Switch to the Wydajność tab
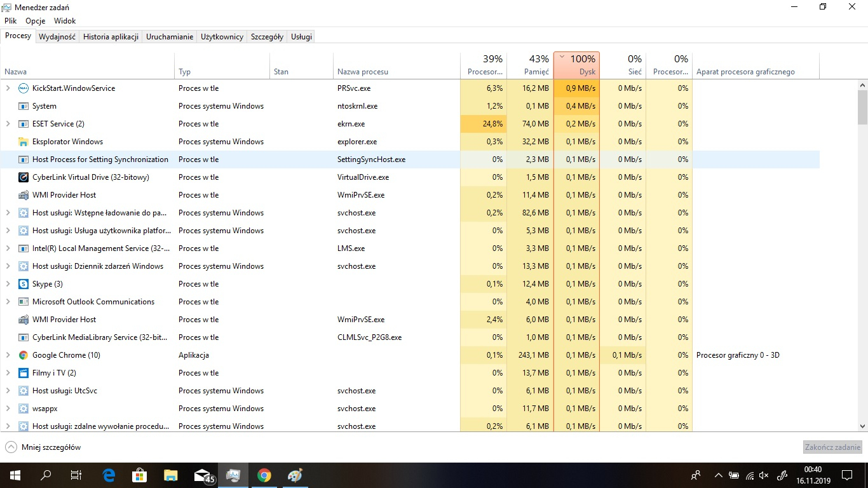This screenshot has width=868, height=488. [57, 37]
